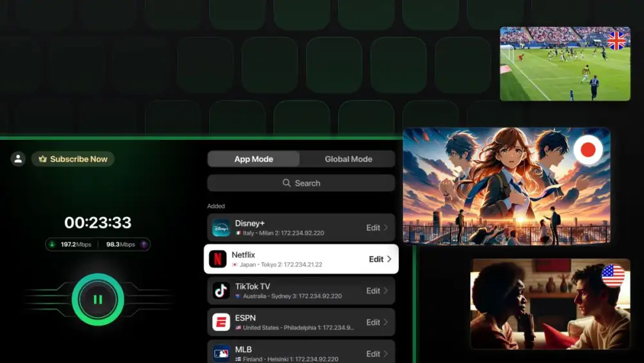Switch to Global Mode
This screenshot has height=363, width=644.
click(348, 159)
